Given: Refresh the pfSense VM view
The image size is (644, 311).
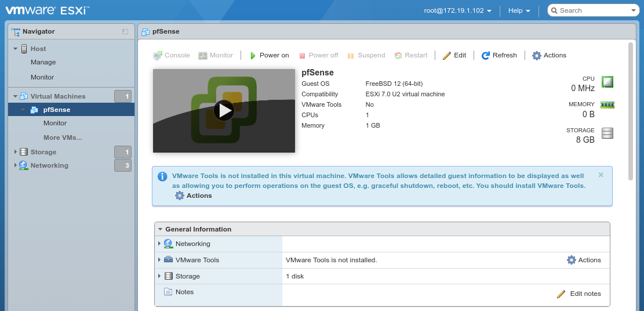Looking at the screenshot, I should click(x=499, y=55).
